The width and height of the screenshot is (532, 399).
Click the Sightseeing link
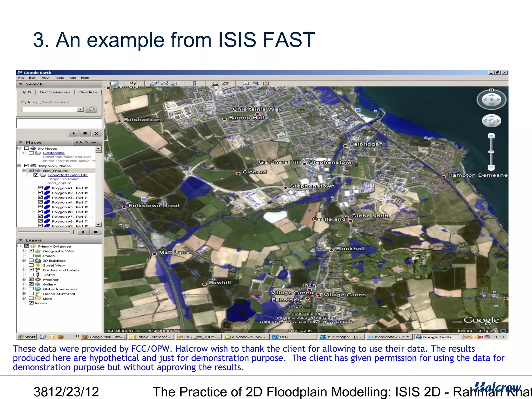[x=54, y=153]
